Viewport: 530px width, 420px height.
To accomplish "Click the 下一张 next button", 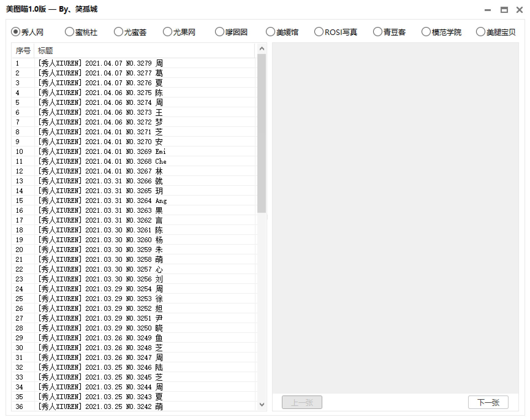I will (x=488, y=402).
